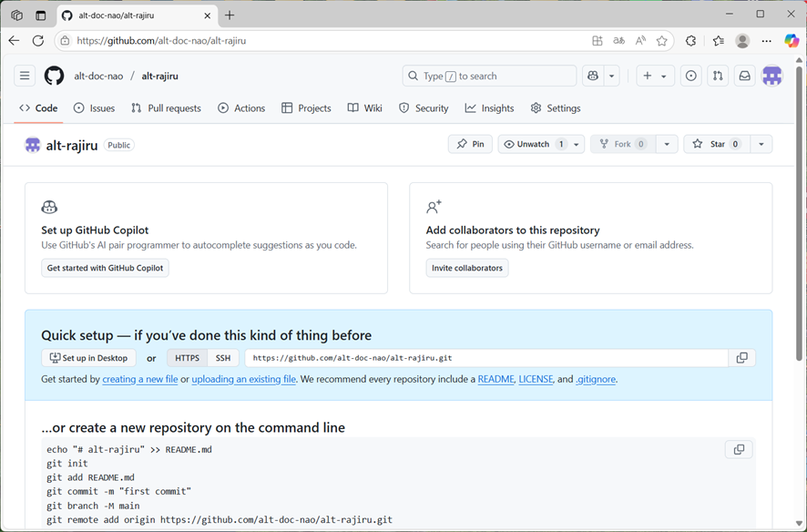Click the translate icon in address bar
This screenshot has width=807, height=532.
(618, 41)
